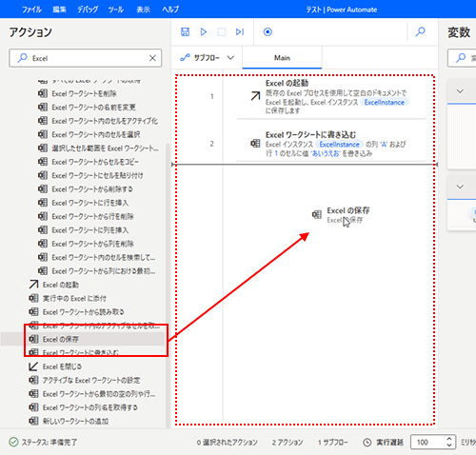This screenshot has width=476, height=455.
Task: Click the 2 アクション status text
Action: coord(288,443)
